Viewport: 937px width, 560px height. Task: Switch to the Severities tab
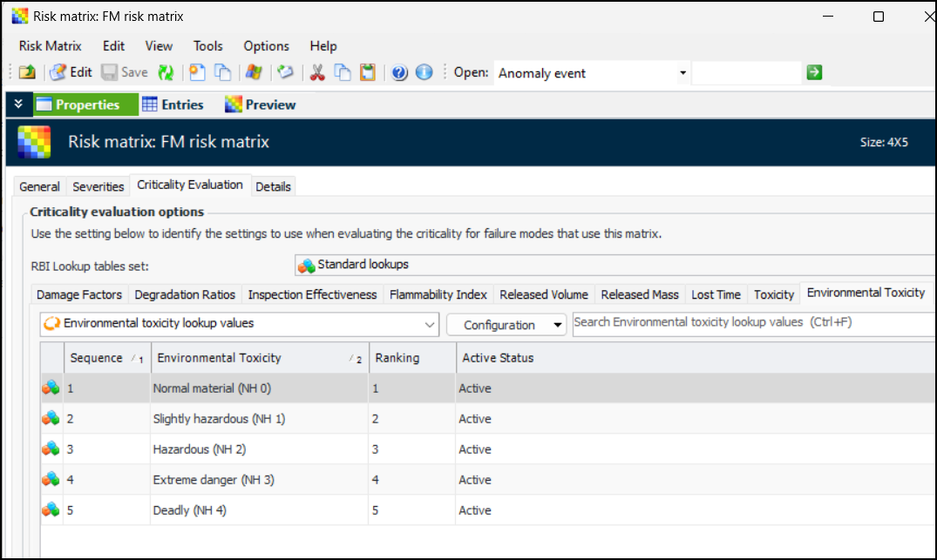(98, 186)
